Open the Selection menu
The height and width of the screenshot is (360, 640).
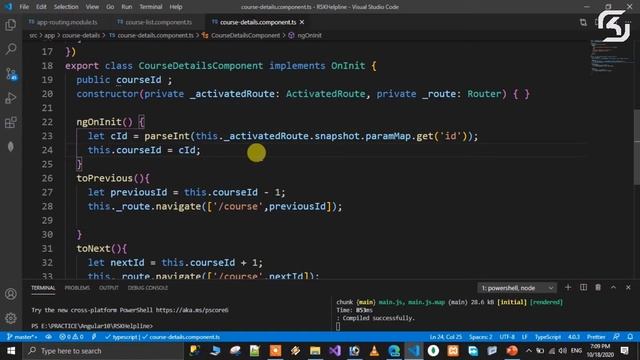66,7
